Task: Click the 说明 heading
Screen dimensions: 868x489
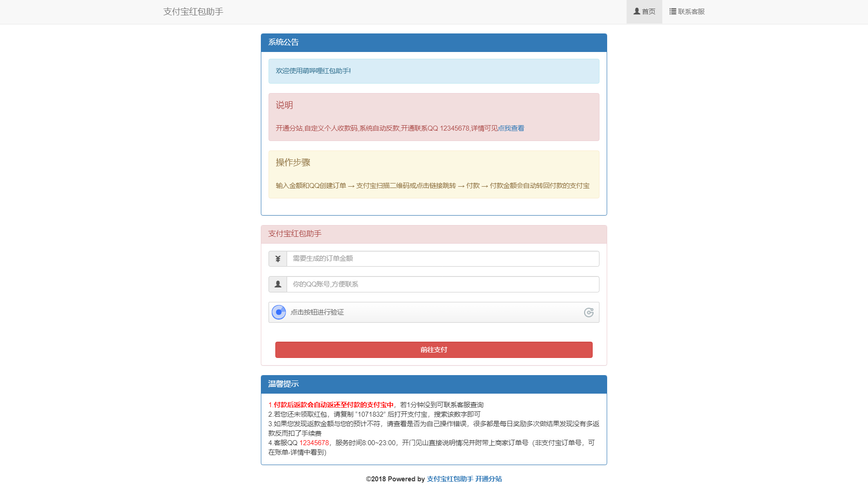Action: pyautogui.click(x=284, y=105)
